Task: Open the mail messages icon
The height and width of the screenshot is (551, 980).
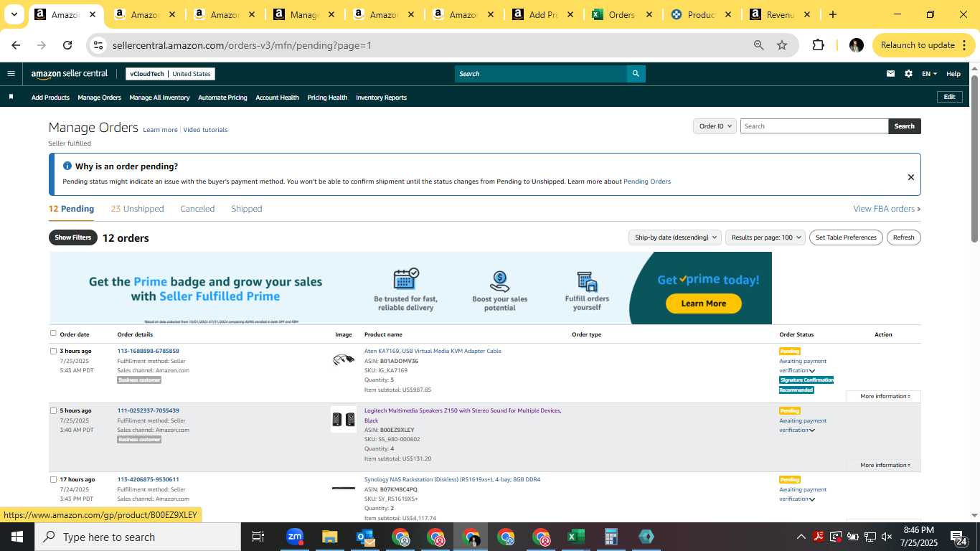Action: 890,74
